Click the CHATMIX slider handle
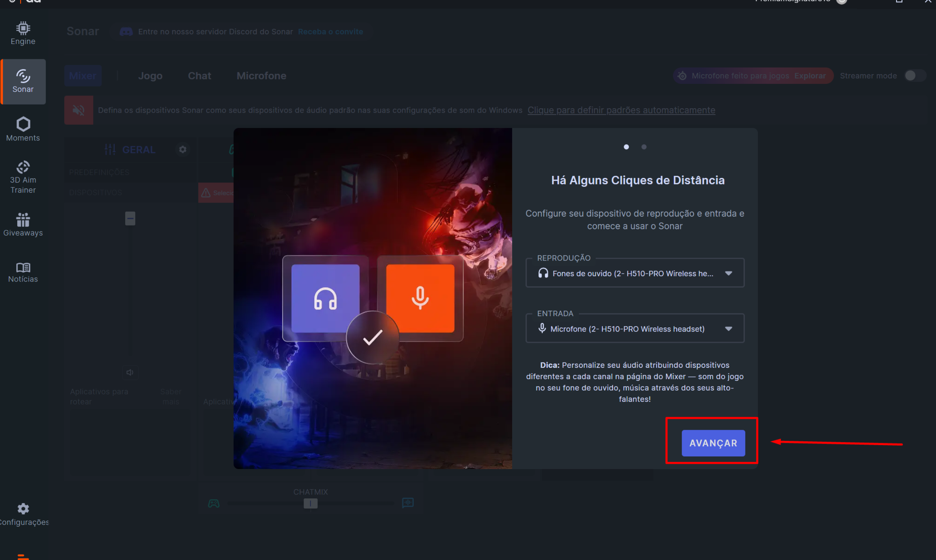The height and width of the screenshot is (560, 936). click(310, 503)
